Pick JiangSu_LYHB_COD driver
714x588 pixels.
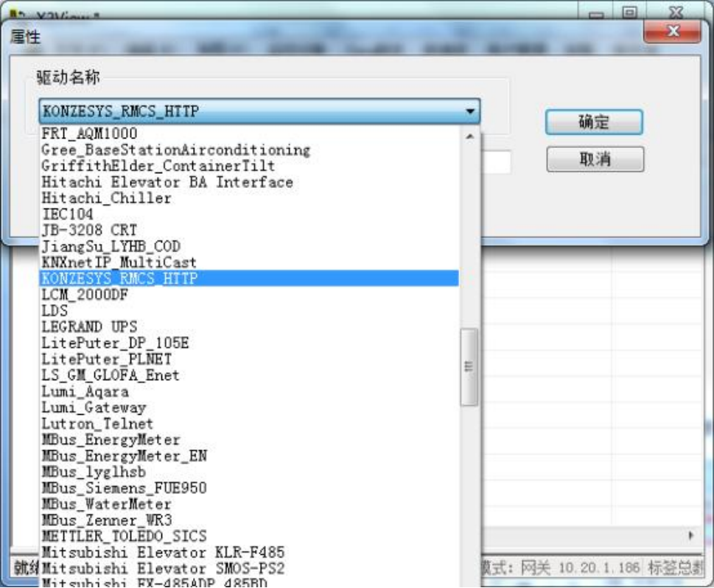tap(248, 246)
